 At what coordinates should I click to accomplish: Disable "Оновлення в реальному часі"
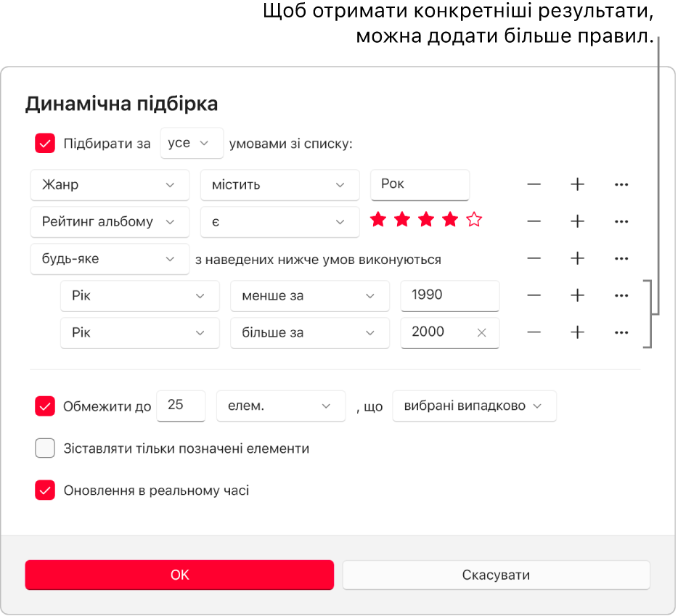pyautogui.click(x=45, y=490)
